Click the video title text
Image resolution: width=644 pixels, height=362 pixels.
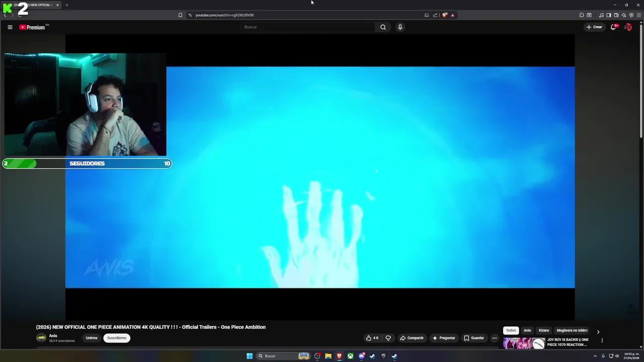(151, 327)
